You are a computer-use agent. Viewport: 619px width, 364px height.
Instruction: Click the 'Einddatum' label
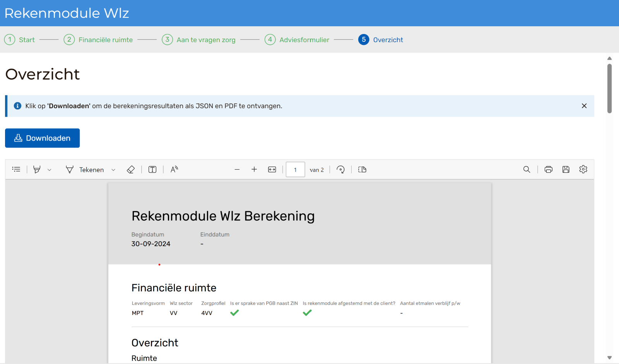(x=215, y=235)
